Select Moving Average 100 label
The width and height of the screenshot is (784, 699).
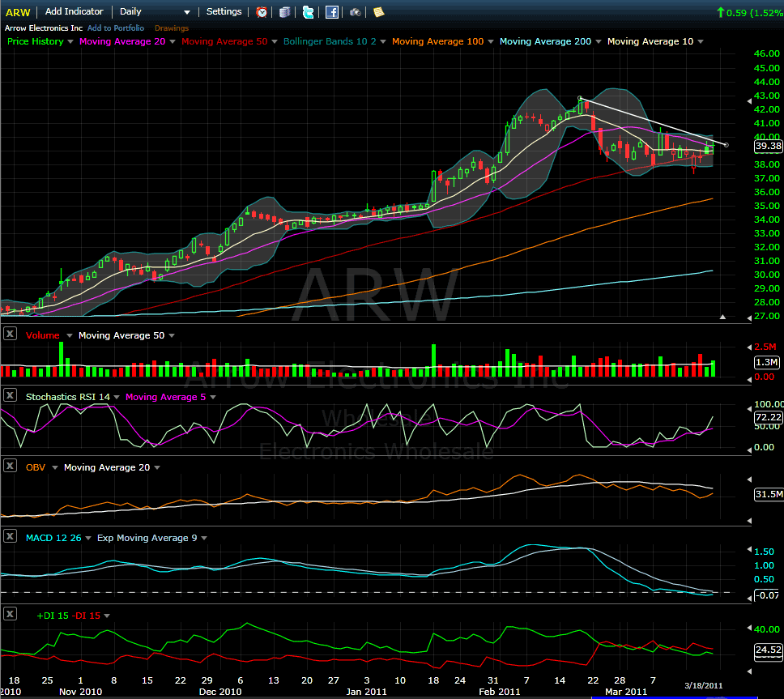click(x=437, y=41)
